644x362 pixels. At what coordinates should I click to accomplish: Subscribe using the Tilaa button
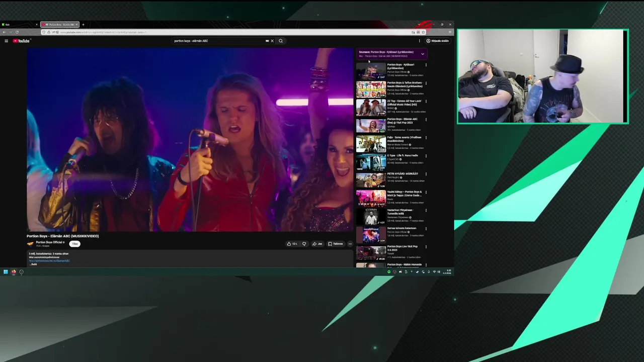point(75,244)
